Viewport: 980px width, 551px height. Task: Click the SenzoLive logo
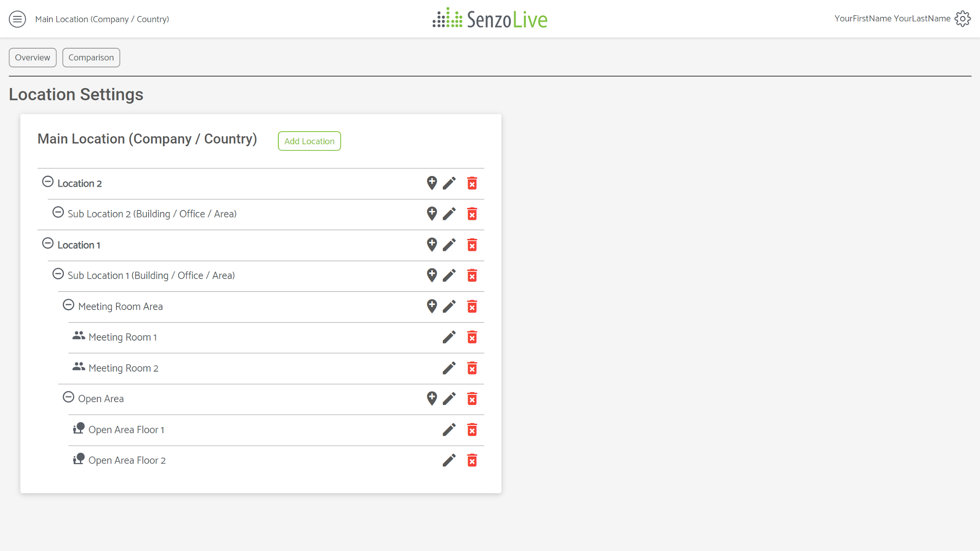tap(490, 18)
